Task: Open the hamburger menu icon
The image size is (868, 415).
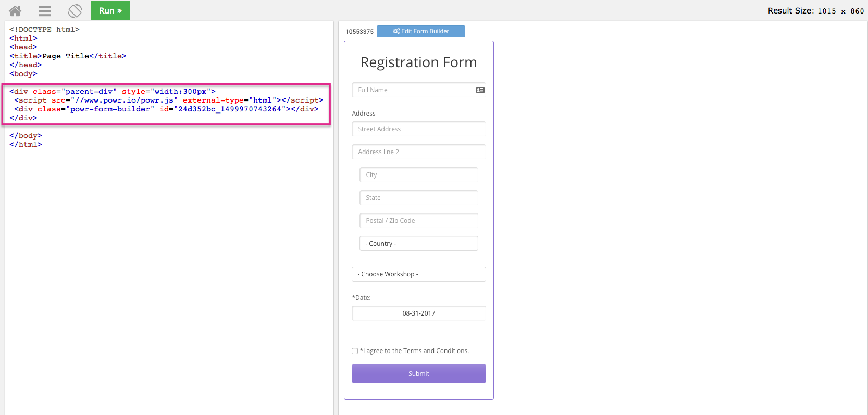Action: click(x=45, y=10)
